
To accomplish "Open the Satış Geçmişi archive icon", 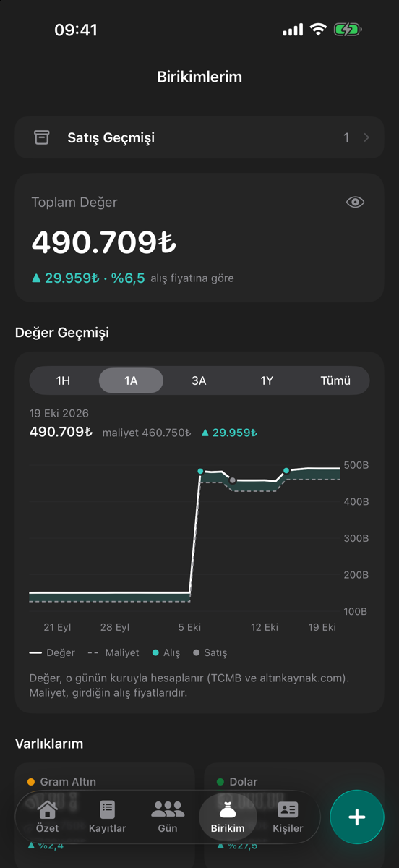I will [x=42, y=137].
